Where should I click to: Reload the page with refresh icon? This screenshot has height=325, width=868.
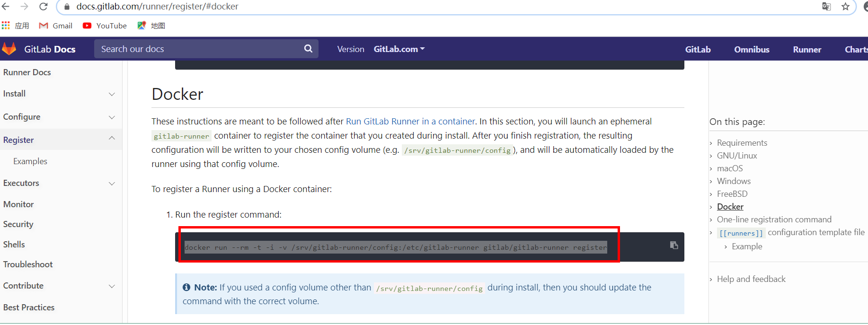click(43, 7)
